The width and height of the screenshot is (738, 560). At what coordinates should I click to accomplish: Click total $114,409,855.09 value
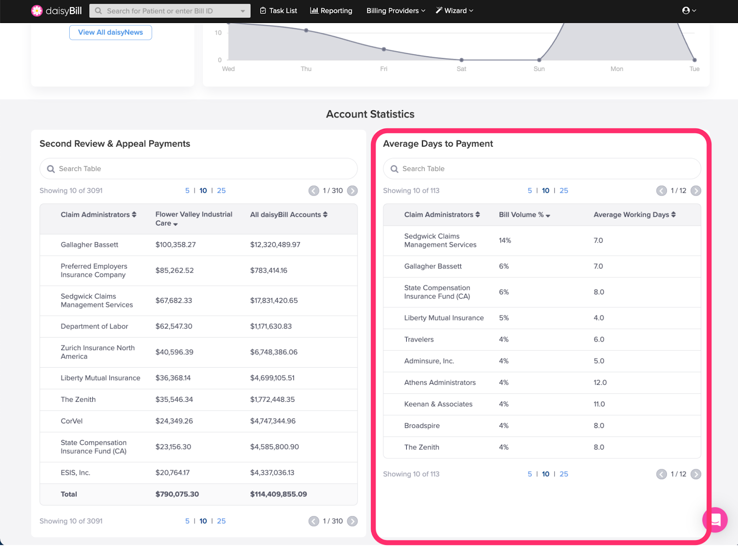pyautogui.click(x=279, y=494)
